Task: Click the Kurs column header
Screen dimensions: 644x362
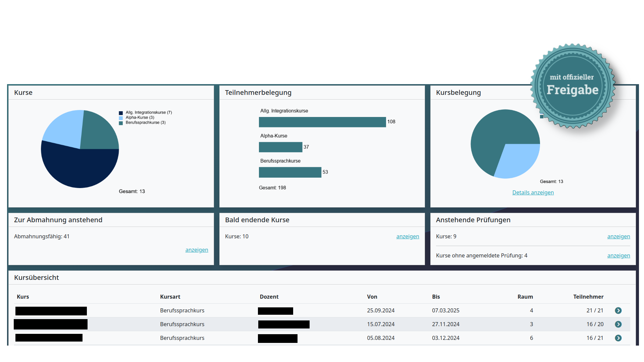Action: [23, 297]
